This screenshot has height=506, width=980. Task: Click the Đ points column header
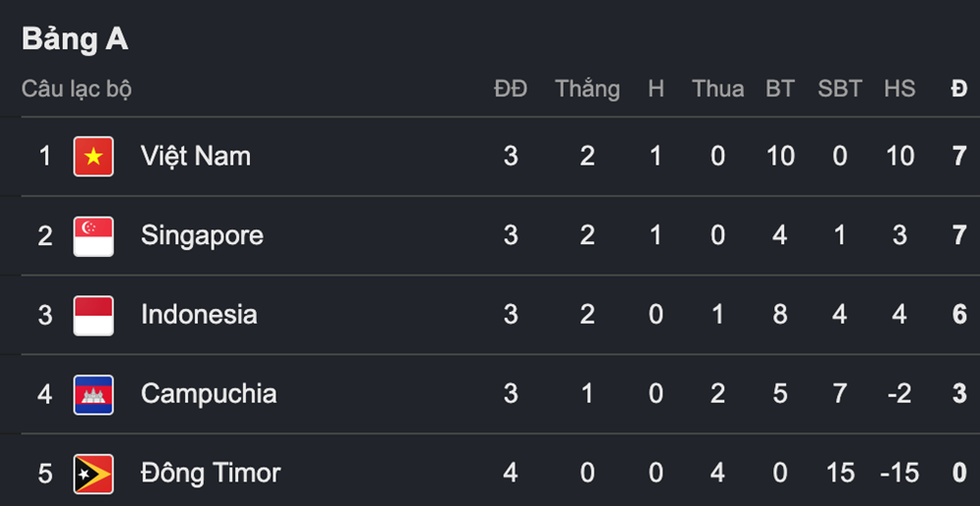coord(959,89)
